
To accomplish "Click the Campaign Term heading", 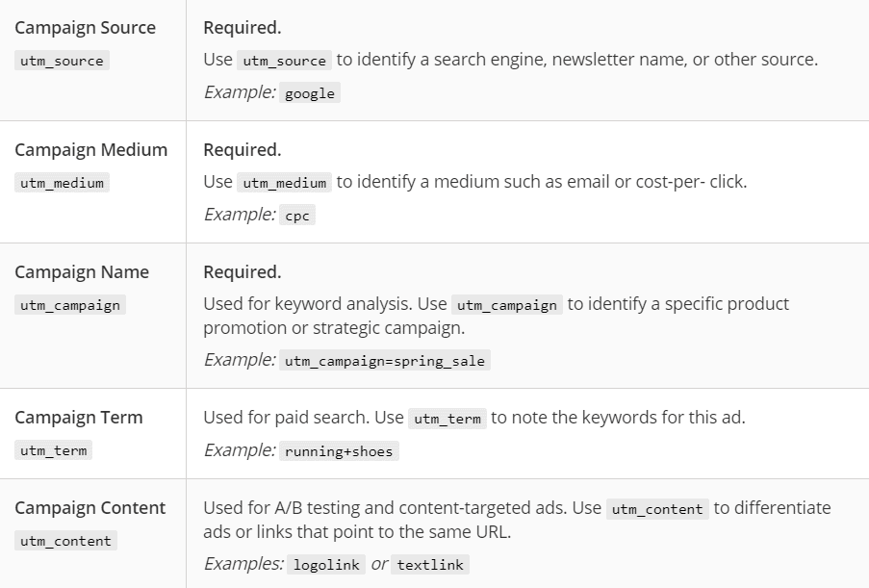I will [79, 418].
